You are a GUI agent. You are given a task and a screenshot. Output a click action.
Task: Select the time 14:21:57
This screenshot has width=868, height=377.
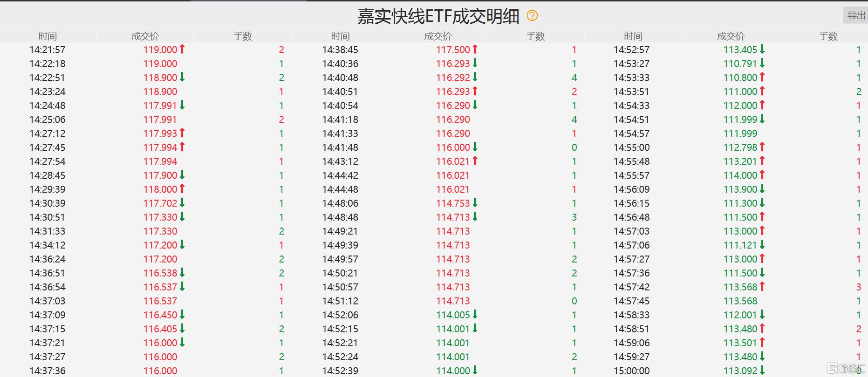(48, 50)
